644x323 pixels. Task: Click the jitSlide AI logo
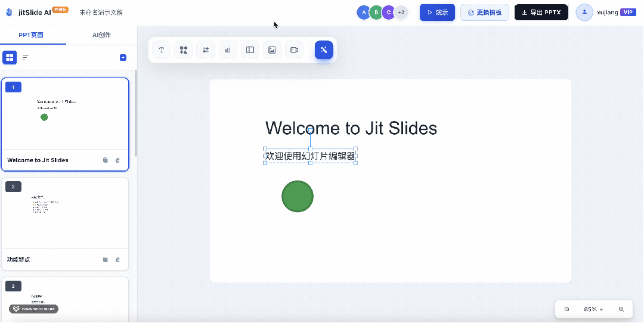9,13
